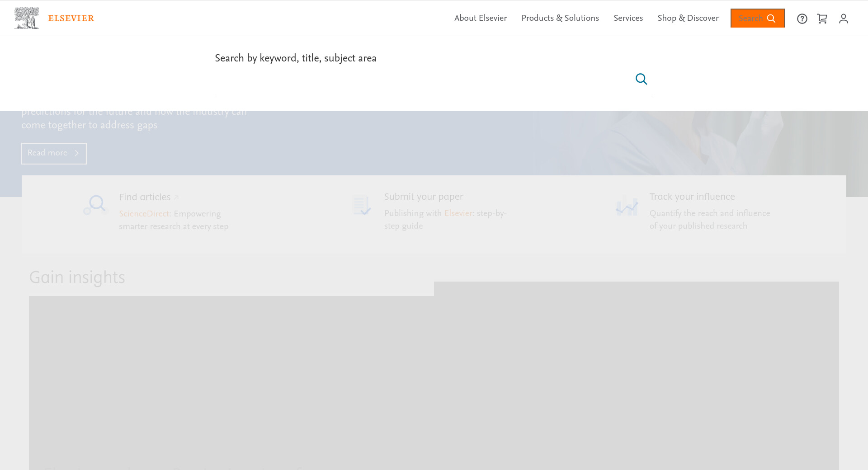
Task: Open the Find articles link
Action: [145, 197]
